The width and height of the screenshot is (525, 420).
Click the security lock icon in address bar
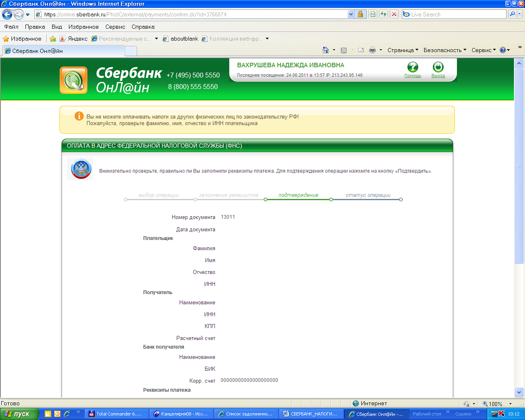pyautogui.click(x=360, y=14)
